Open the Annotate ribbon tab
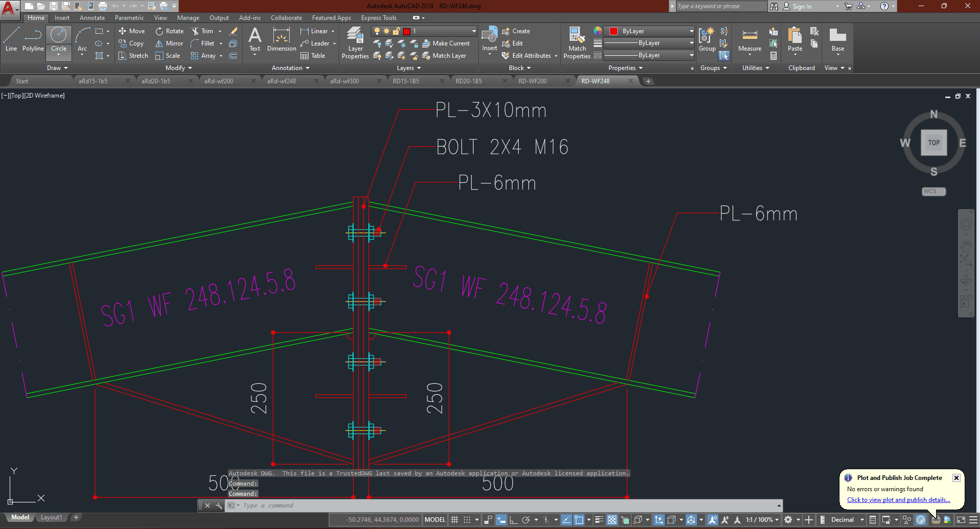The width and height of the screenshot is (980, 529). [92, 18]
